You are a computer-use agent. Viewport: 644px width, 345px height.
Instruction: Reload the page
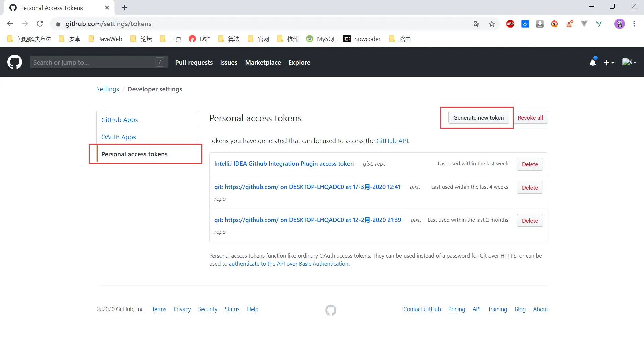[x=40, y=24]
